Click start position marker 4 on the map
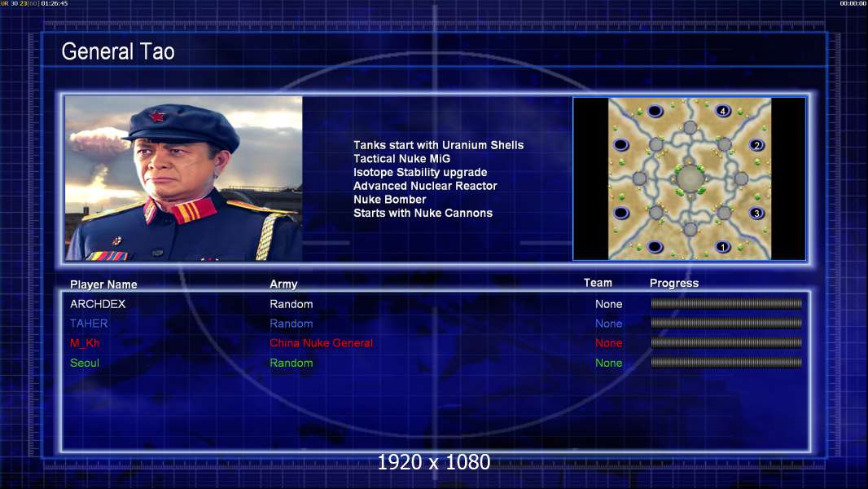The width and height of the screenshot is (868, 489). pyautogui.click(x=722, y=111)
